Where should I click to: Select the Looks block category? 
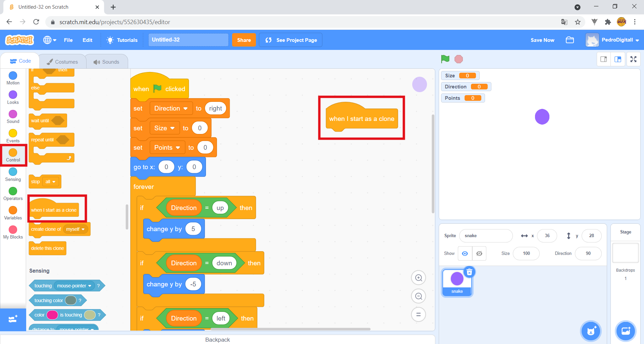click(x=13, y=98)
